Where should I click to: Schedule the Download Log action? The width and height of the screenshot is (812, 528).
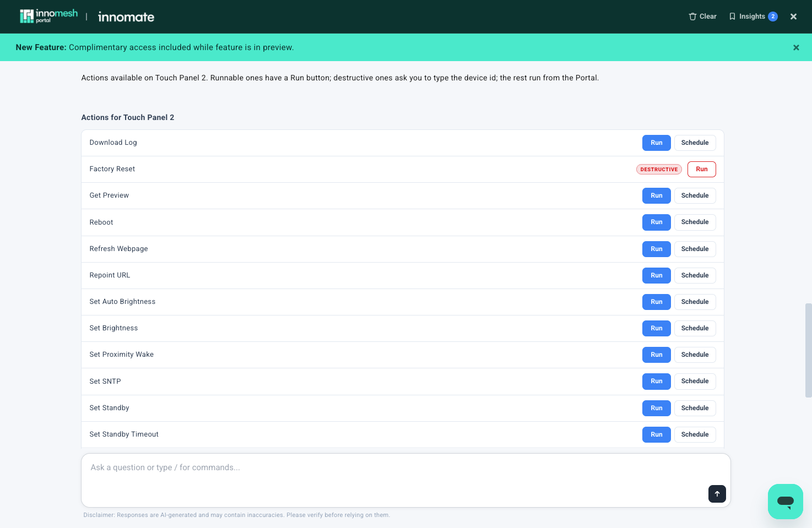(695, 143)
